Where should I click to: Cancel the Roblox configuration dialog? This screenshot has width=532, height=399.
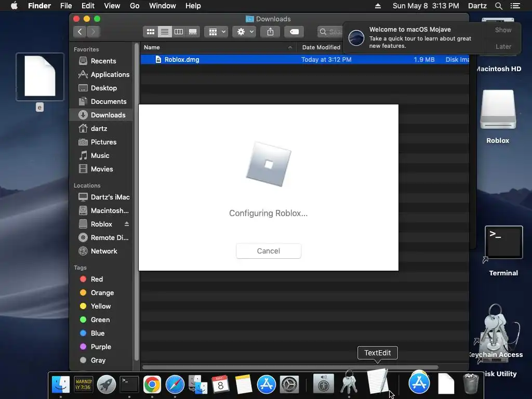pyautogui.click(x=269, y=251)
